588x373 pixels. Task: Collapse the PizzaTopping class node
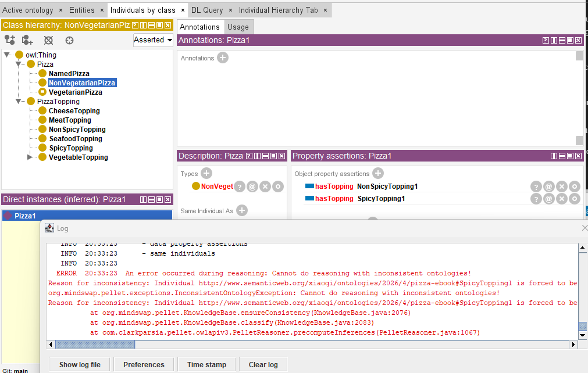click(x=18, y=101)
